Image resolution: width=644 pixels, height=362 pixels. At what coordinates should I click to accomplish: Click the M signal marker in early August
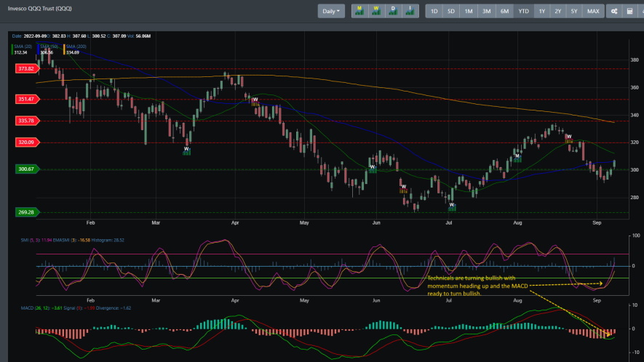517,158
